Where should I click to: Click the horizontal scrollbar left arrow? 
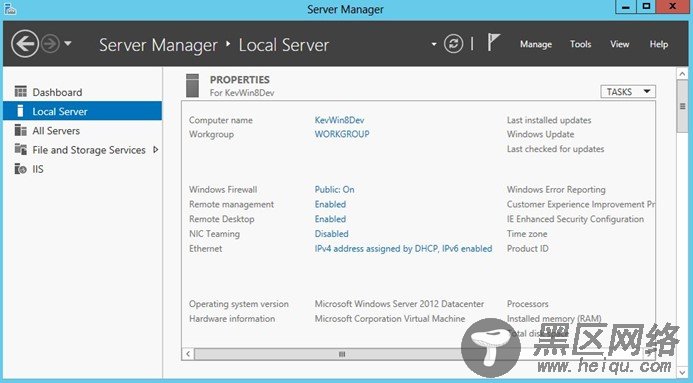(188, 354)
